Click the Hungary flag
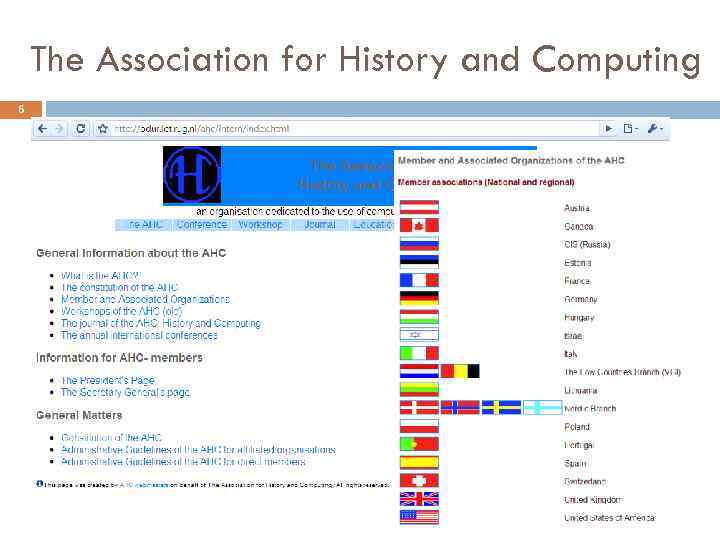The height and width of the screenshot is (540, 720). click(419, 317)
